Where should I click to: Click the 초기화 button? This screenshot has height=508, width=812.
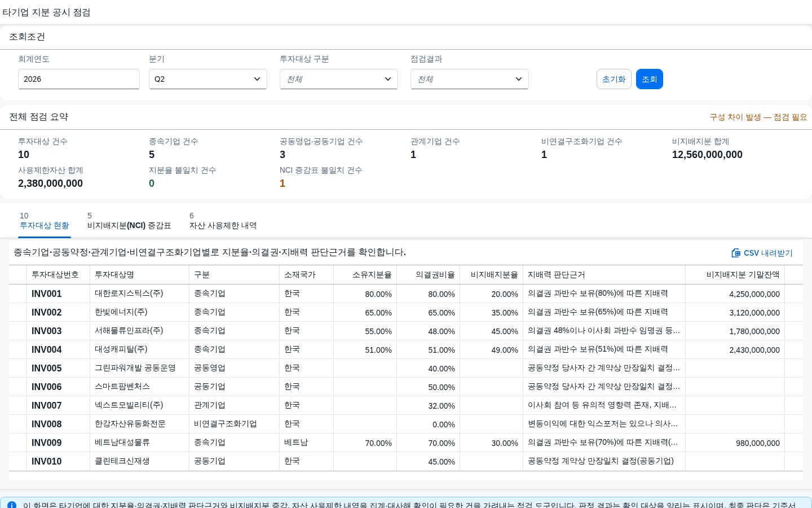tap(614, 79)
